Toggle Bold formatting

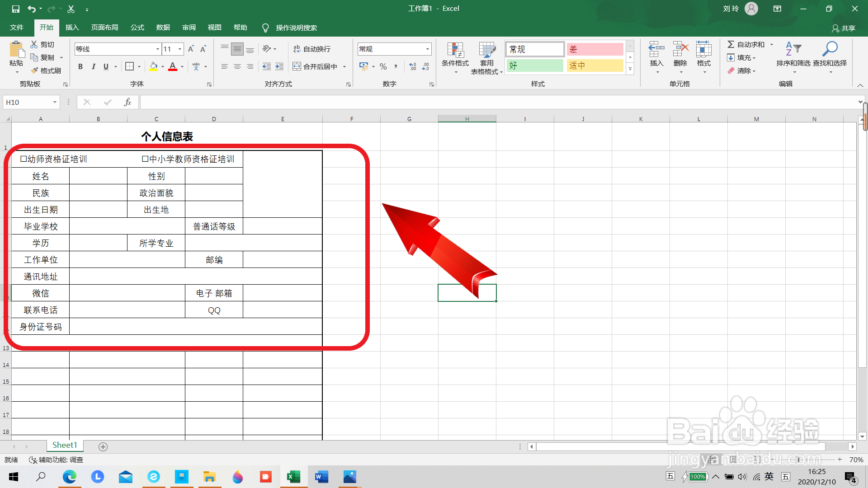click(80, 66)
